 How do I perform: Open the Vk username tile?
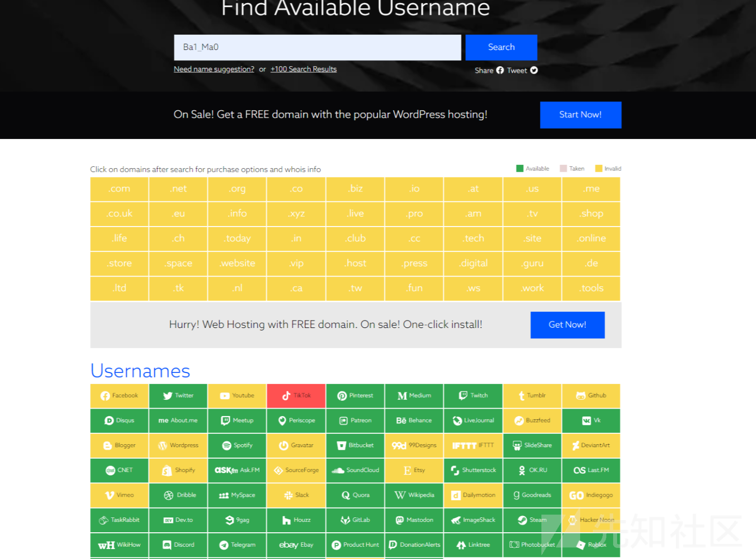point(591,420)
